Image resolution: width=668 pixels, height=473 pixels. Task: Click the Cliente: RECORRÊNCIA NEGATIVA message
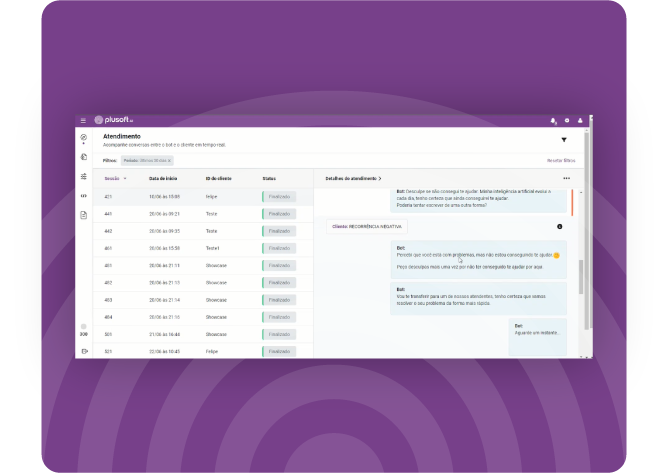coord(367,227)
